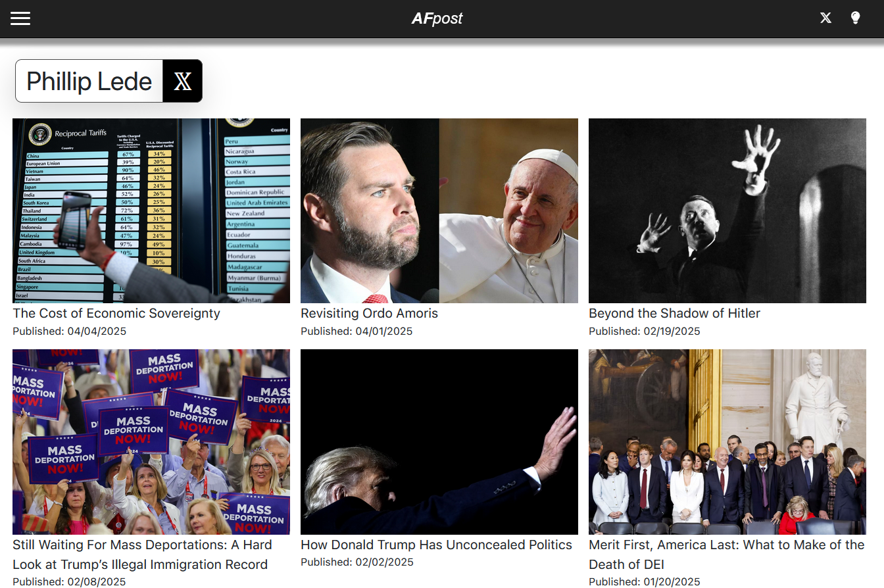This screenshot has width=884, height=588.
Task: Read How Donald Trump Has Unconcealed Politics
Action: [436, 545]
